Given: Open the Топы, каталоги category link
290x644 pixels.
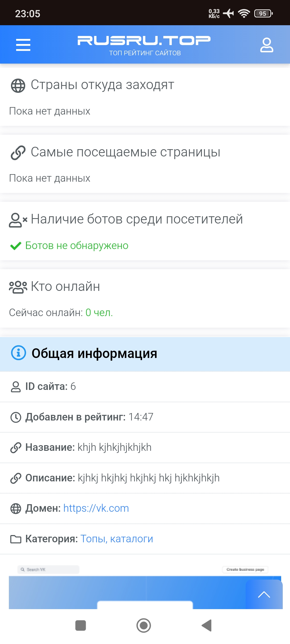Looking at the screenshot, I should click(x=117, y=539).
